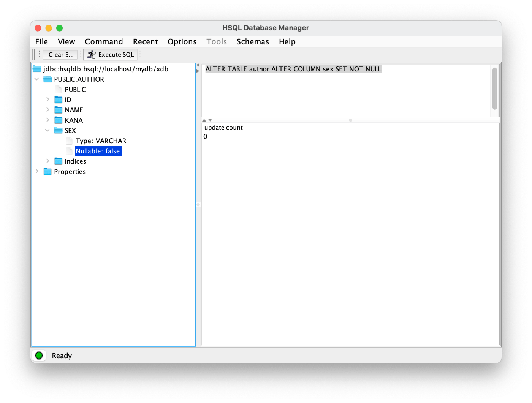The width and height of the screenshot is (532, 403).
Task: Open the Schemas menu
Action: click(253, 41)
